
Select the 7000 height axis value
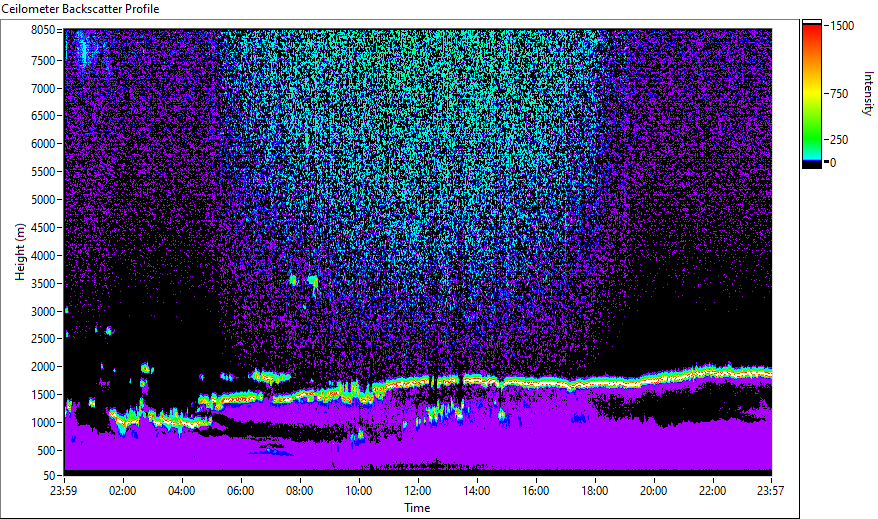43,88
